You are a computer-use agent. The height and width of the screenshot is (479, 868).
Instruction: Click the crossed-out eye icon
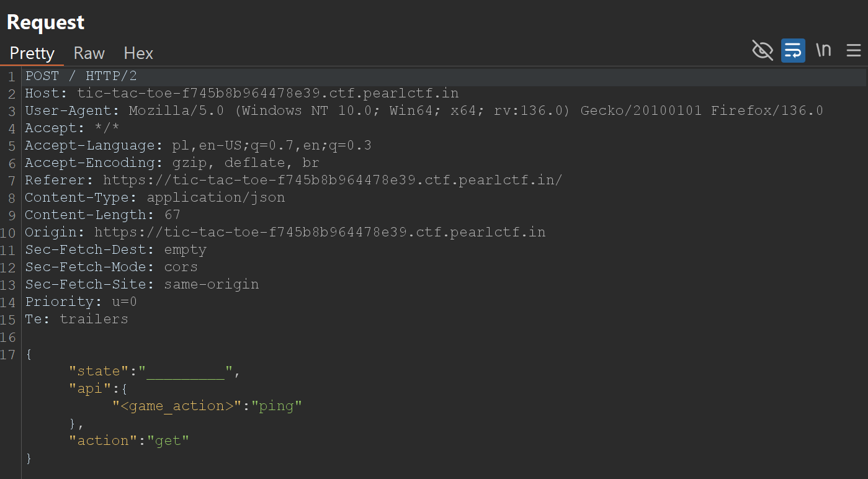(762, 50)
